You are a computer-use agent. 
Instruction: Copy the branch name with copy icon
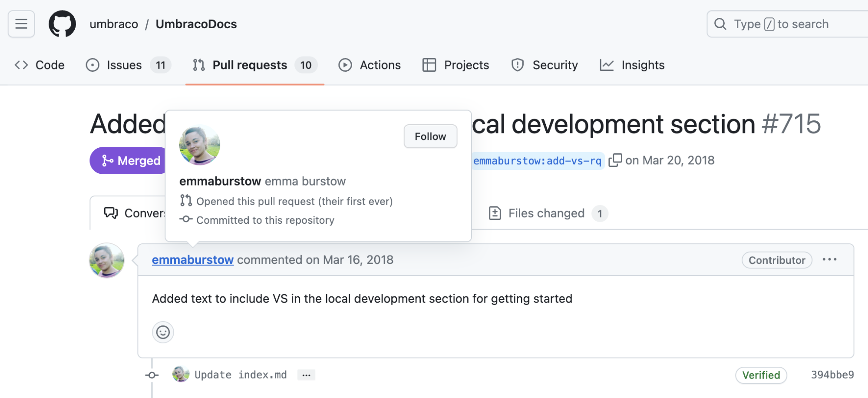pos(615,160)
